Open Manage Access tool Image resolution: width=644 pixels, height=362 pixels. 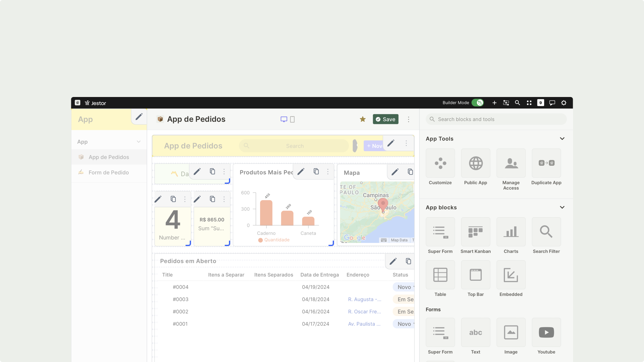click(x=511, y=163)
